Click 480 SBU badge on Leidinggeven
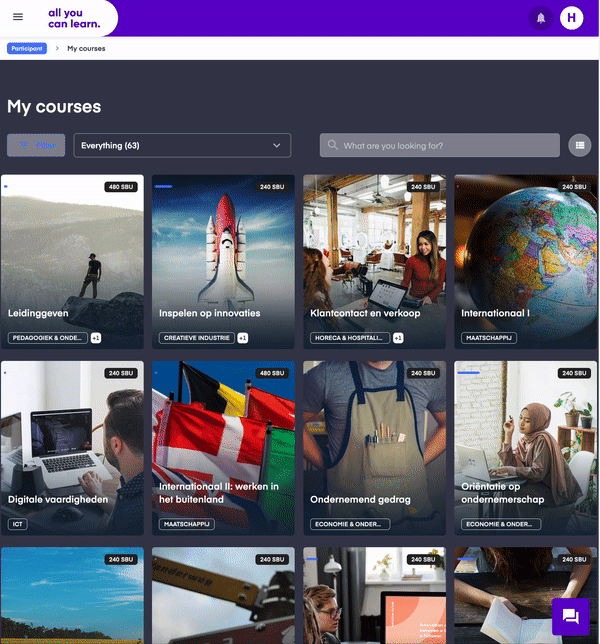This screenshot has width=600, height=644. (x=121, y=187)
